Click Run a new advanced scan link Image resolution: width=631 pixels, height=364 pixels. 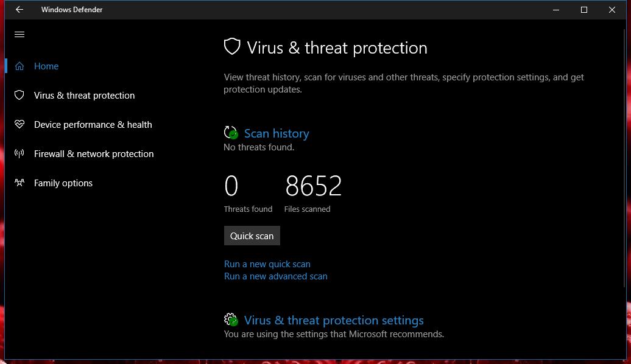(276, 276)
